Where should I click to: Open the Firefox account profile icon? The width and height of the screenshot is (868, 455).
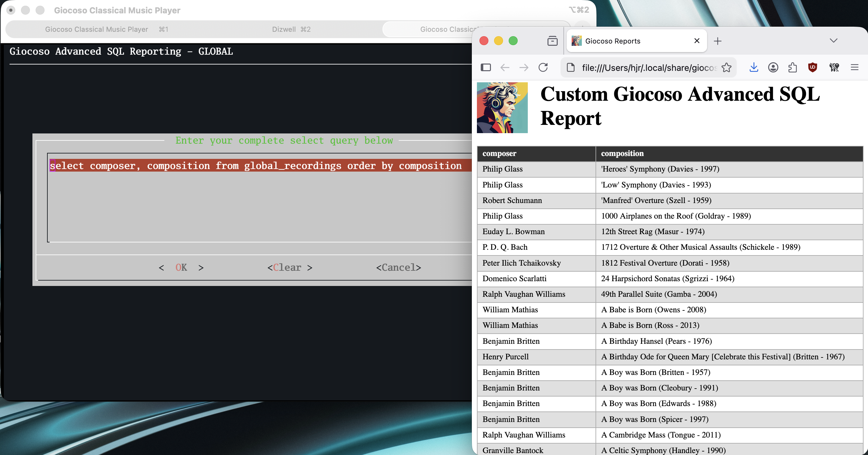point(773,68)
